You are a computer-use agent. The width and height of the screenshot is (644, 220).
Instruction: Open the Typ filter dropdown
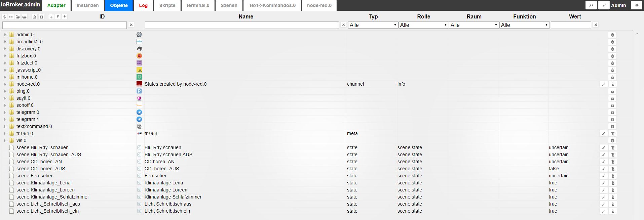click(373, 25)
